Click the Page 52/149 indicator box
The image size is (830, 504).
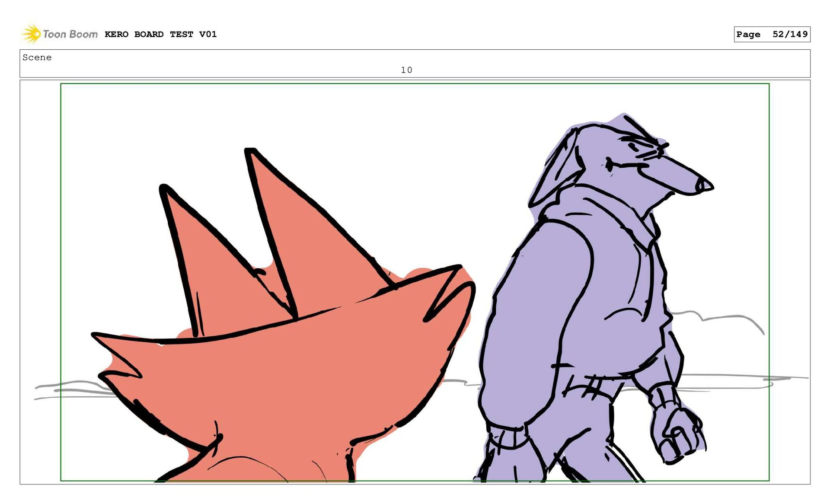click(772, 34)
